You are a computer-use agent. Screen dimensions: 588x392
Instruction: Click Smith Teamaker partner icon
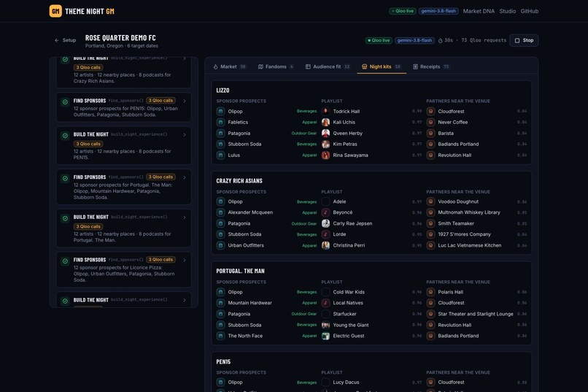(430, 223)
